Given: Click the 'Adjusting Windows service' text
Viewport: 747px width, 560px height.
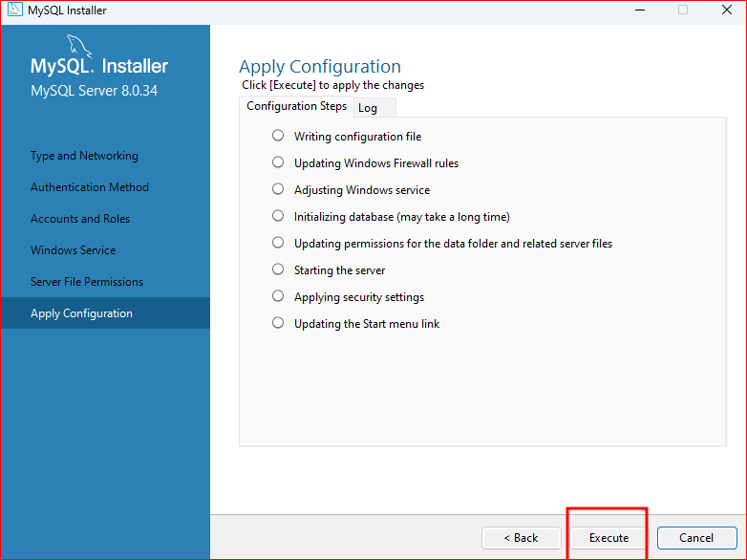Looking at the screenshot, I should click(362, 190).
